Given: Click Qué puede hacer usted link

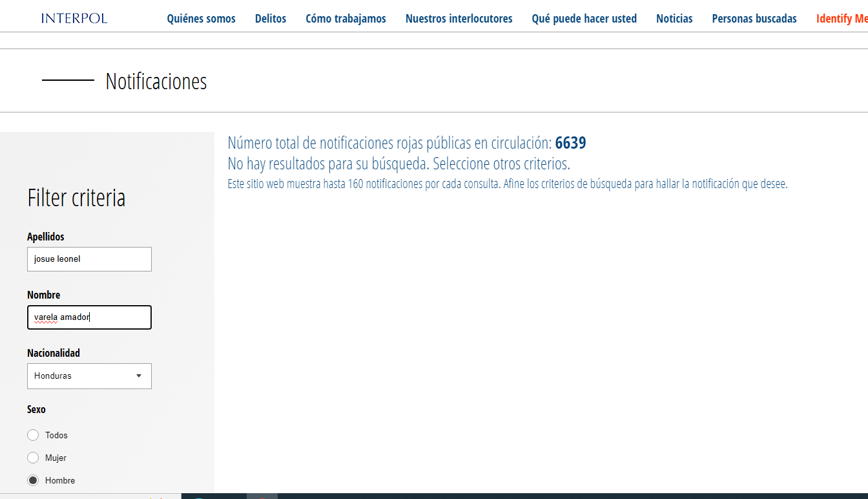Looking at the screenshot, I should (x=584, y=19).
